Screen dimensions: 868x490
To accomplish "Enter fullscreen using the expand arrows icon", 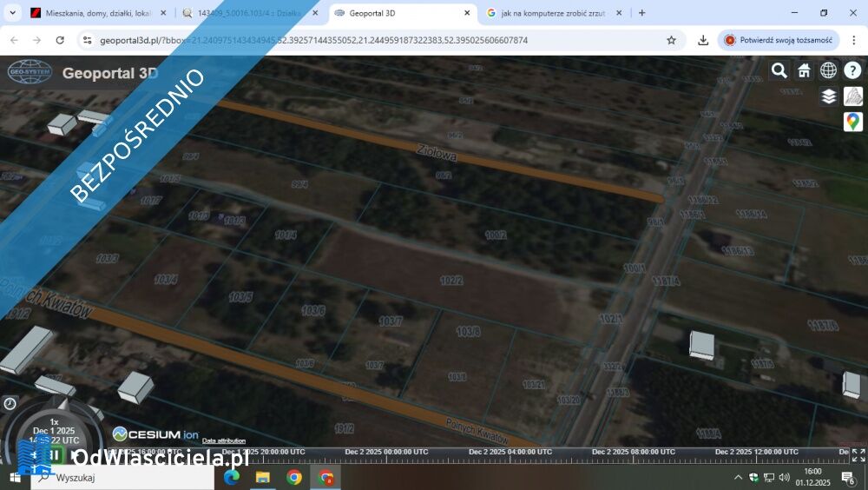I will pyautogui.click(x=858, y=454).
